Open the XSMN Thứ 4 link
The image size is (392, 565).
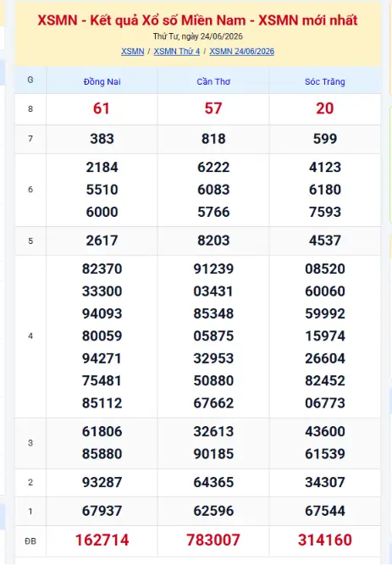pos(177,52)
